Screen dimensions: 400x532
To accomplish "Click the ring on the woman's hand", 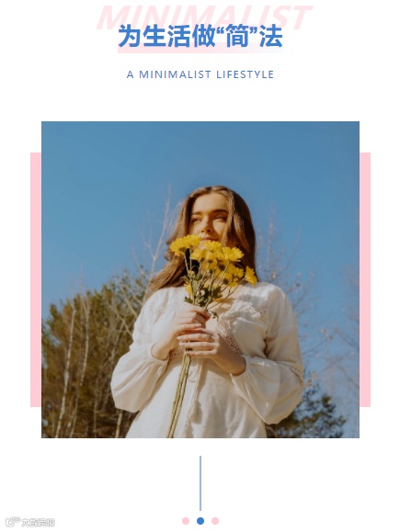I will (x=208, y=337).
